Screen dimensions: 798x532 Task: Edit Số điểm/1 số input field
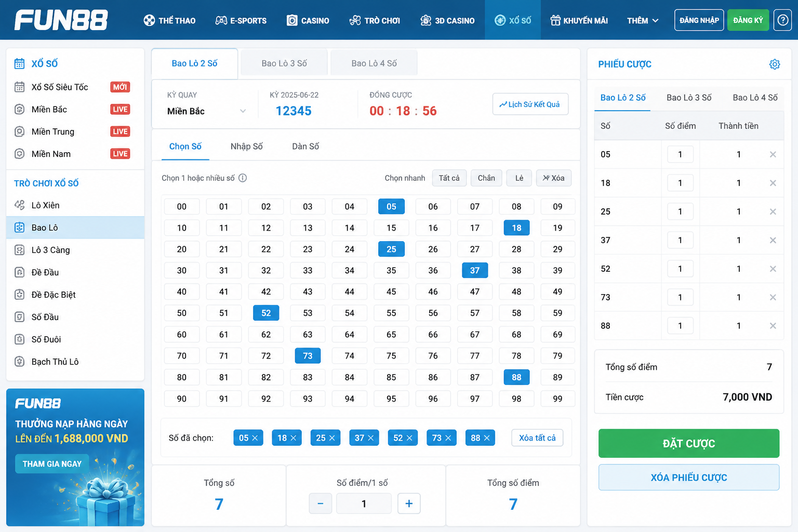tap(364, 503)
